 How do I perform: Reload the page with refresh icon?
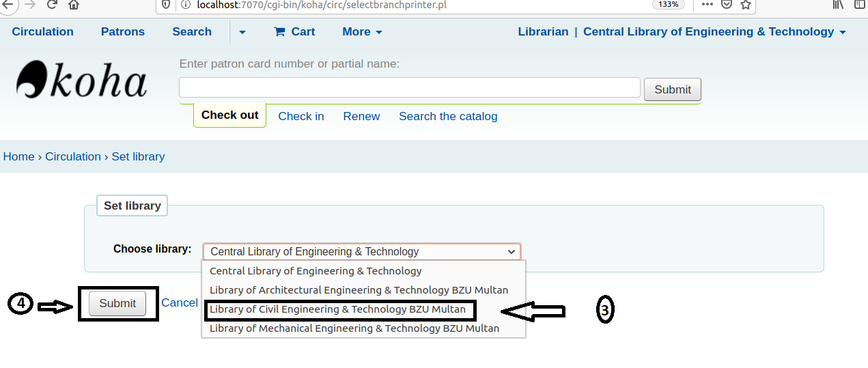click(52, 4)
